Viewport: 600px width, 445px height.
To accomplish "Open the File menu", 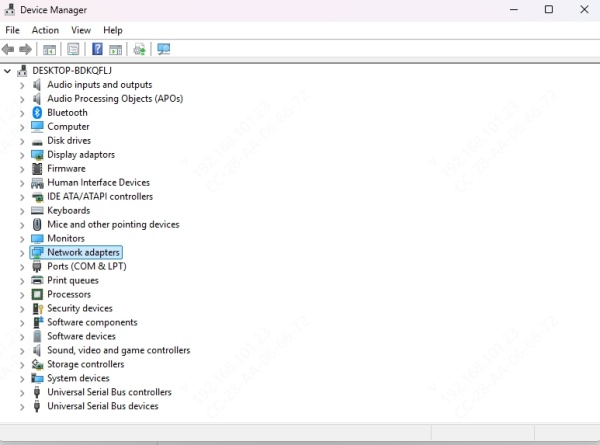I will click(12, 30).
